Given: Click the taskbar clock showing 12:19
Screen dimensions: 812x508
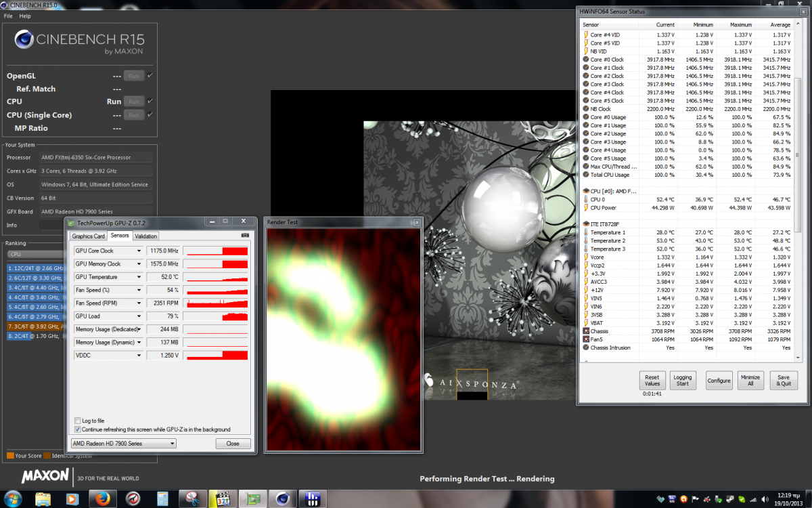Looking at the screenshot, I should (789, 499).
